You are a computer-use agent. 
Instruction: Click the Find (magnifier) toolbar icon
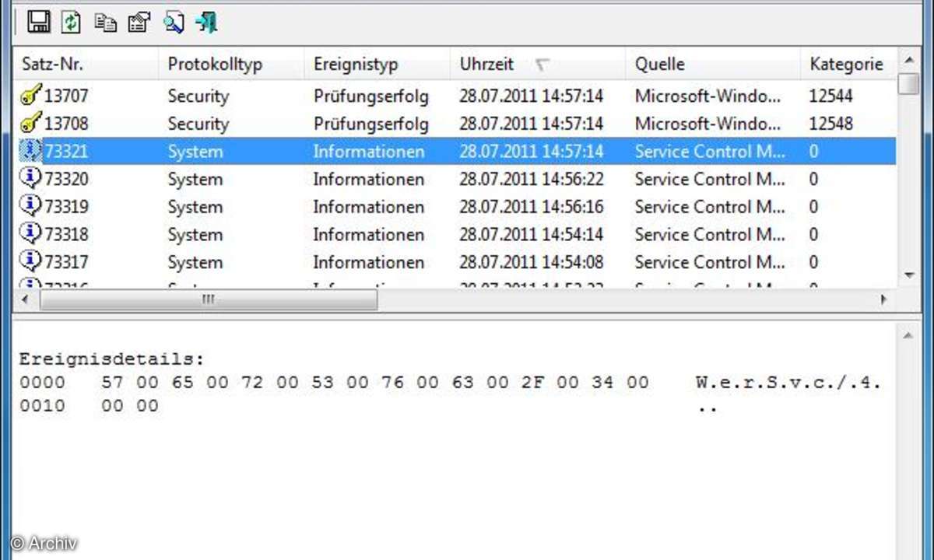point(173,22)
